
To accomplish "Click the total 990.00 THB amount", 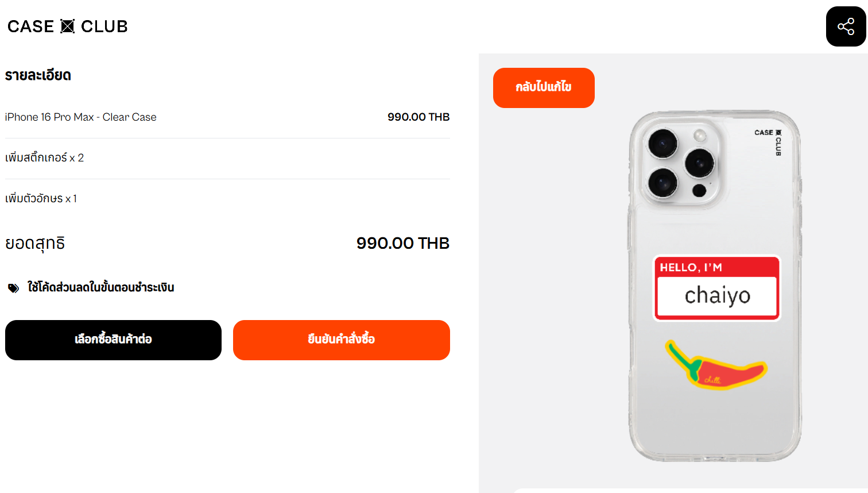I will (403, 243).
